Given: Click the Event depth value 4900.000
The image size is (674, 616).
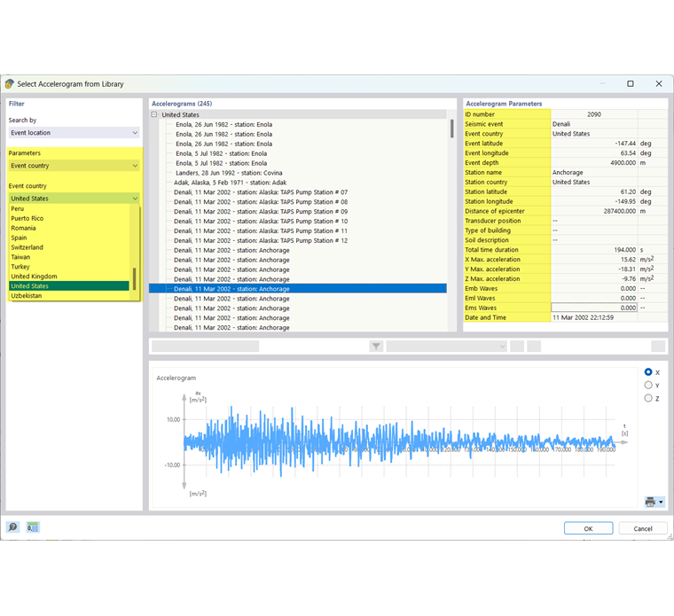Looking at the screenshot, I should click(x=623, y=163).
